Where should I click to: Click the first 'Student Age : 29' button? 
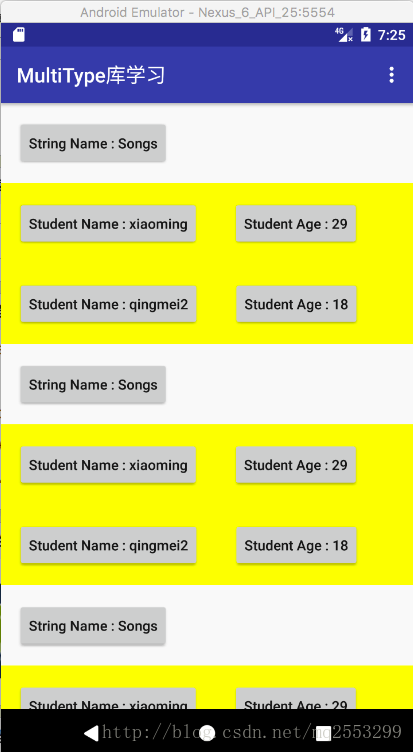coord(296,223)
